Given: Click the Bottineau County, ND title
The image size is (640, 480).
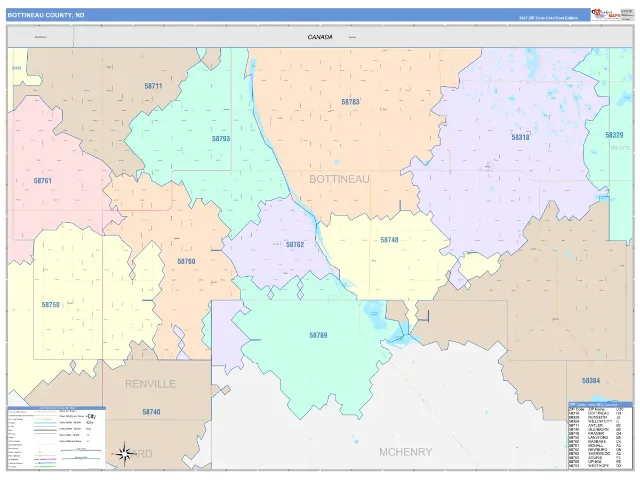Looking at the screenshot, I should coord(46,15).
